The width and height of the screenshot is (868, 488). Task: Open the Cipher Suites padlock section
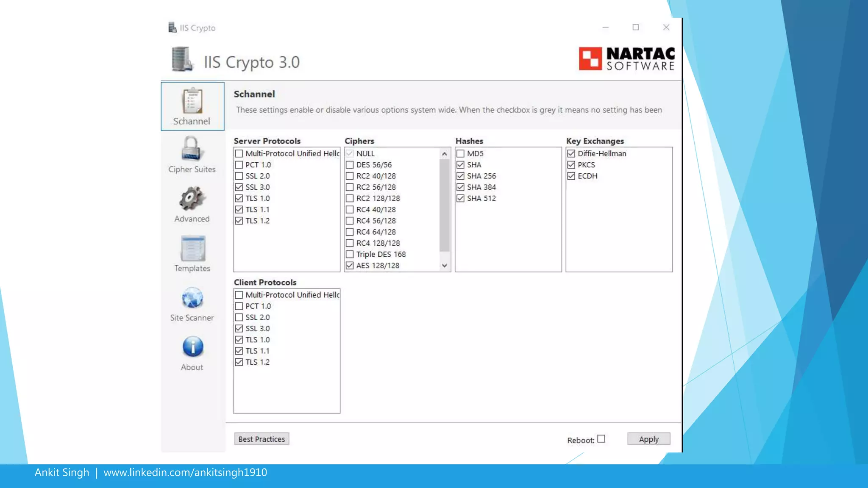[x=192, y=155]
